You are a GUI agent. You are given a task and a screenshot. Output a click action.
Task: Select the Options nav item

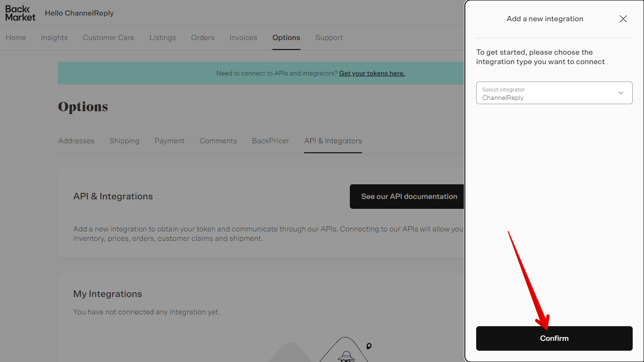pos(286,38)
